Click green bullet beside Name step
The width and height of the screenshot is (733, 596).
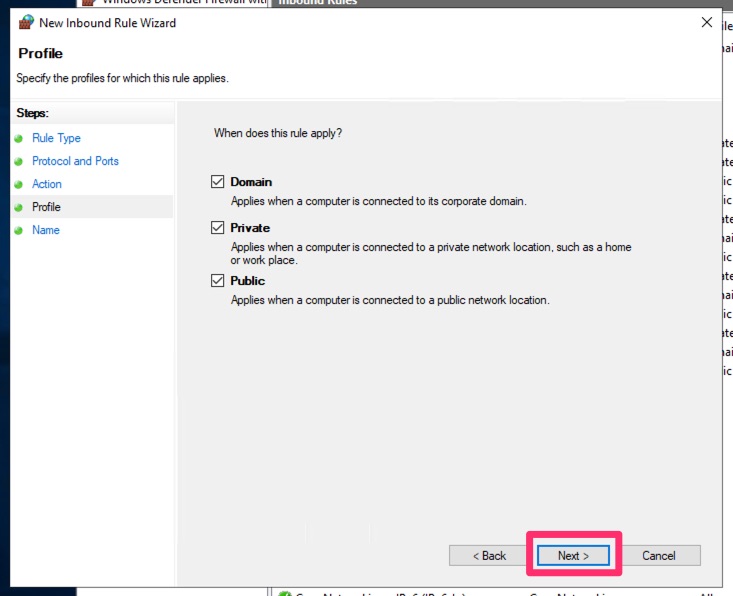click(18, 231)
